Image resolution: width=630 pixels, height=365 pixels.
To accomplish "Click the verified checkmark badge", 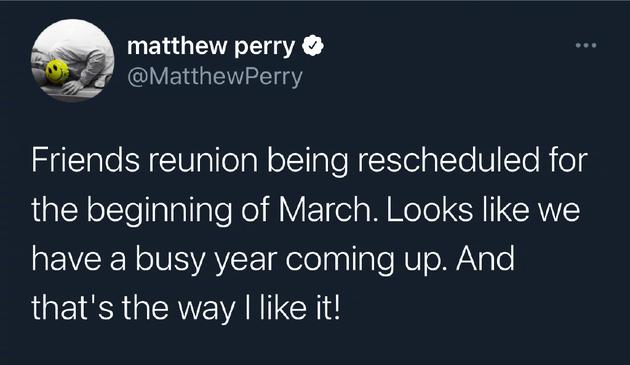I will pos(313,45).
